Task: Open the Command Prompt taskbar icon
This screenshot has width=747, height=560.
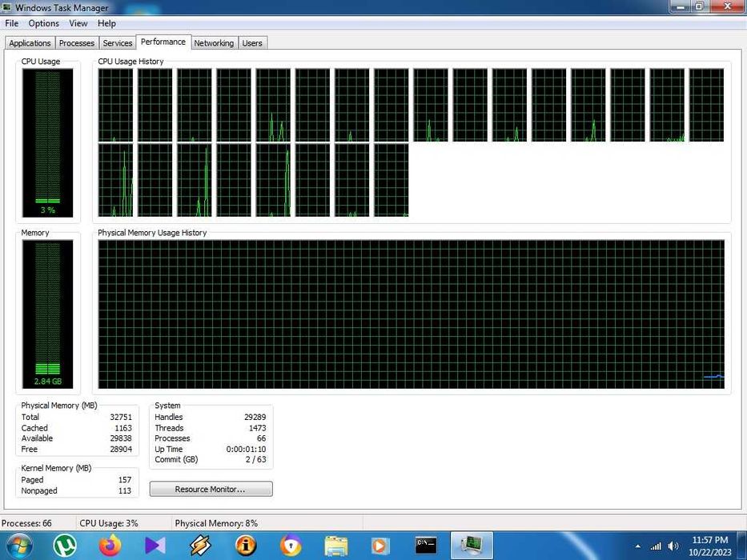Action: [425, 546]
